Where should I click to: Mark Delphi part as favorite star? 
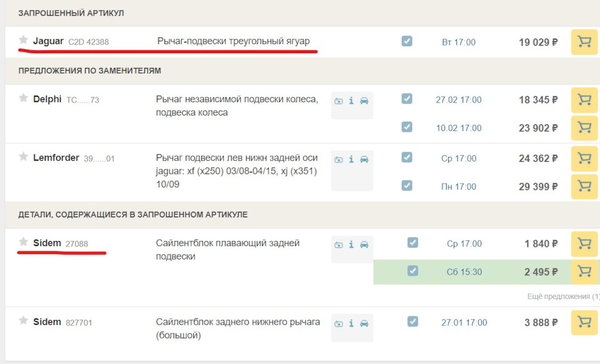[x=23, y=98]
